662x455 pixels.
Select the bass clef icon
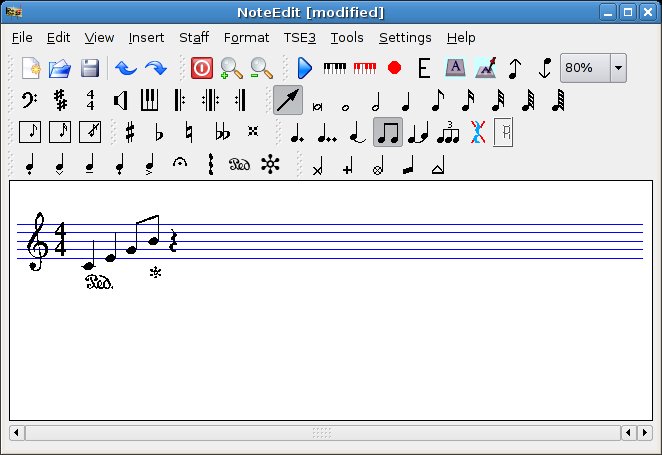point(30,100)
